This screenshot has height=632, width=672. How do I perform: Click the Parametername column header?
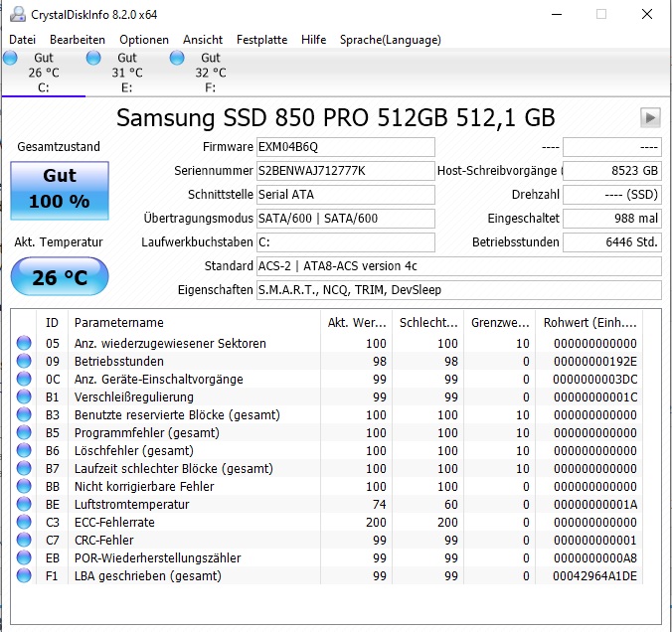tap(194, 322)
